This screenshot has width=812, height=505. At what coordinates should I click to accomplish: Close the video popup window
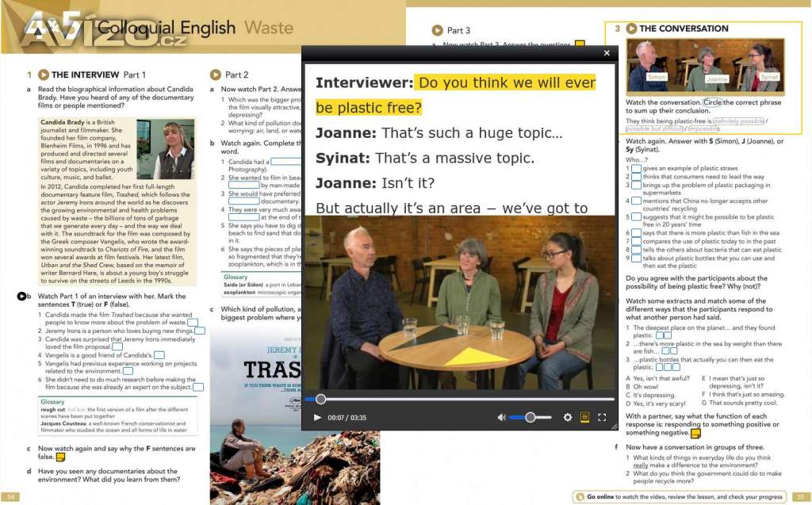tap(607, 53)
